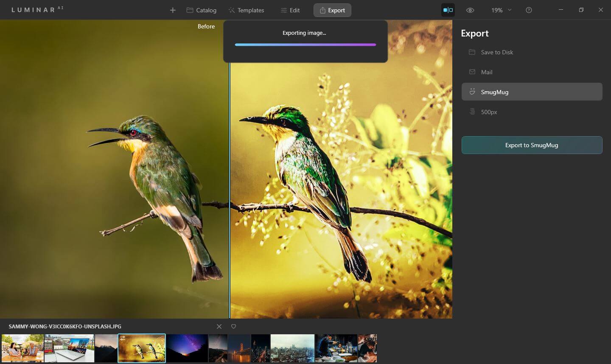Image resolution: width=611 pixels, height=364 pixels.
Task: Click the export progress bar
Action: [x=305, y=44]
